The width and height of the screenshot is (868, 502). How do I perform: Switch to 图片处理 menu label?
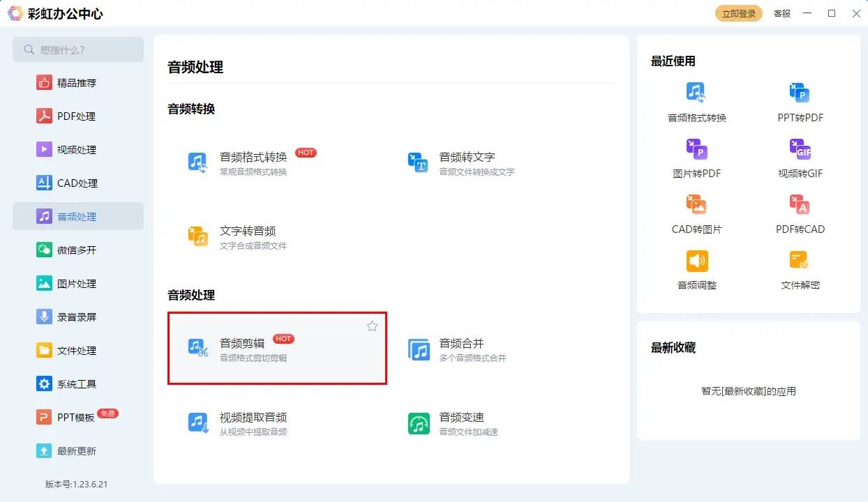[x=77, y=284]
